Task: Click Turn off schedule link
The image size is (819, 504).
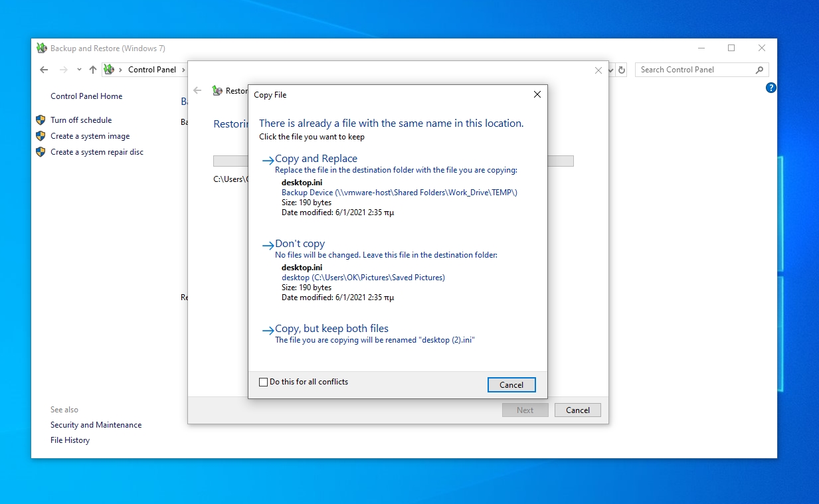Action: click(81, 120)
